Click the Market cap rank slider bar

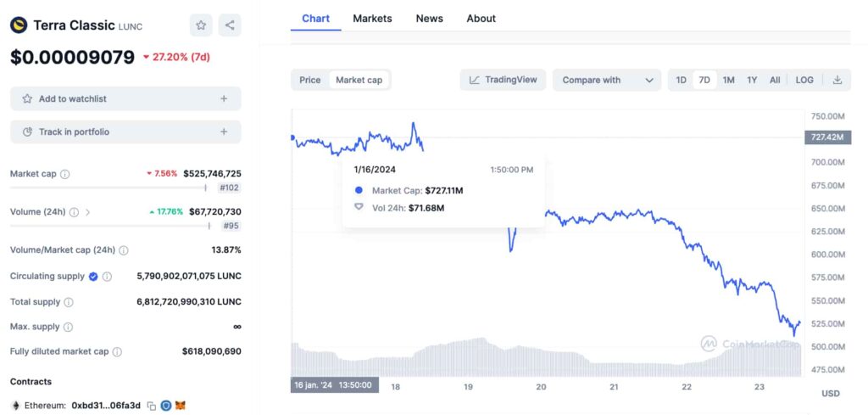(x=108, y=188)
